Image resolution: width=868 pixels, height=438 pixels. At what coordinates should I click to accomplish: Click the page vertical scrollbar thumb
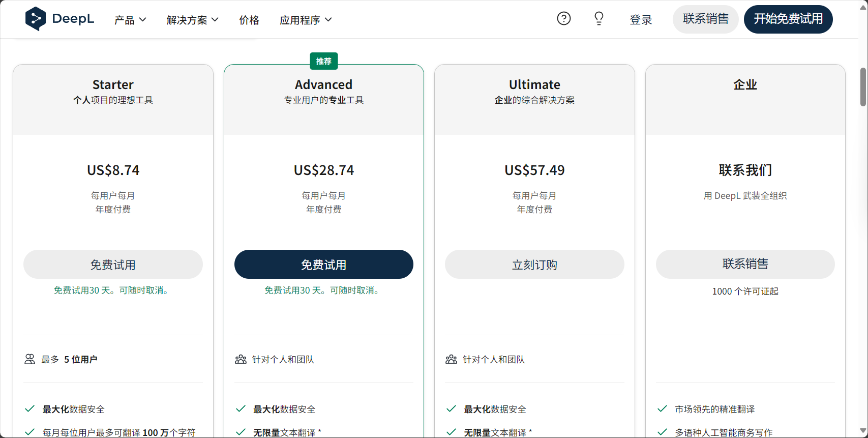pos(863,86)
